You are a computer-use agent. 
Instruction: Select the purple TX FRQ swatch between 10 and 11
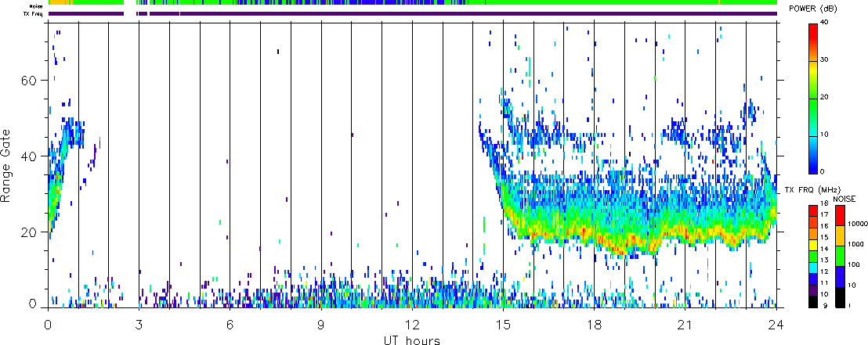click(813, 290)
